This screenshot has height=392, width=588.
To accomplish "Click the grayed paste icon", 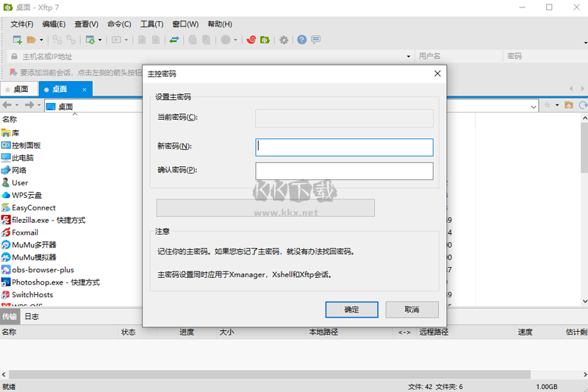I will coord(207,40).
